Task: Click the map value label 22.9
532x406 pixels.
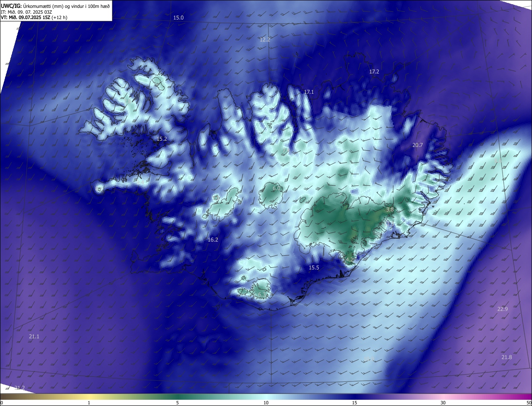Action: pyautogui.click(x=502, y=309)
